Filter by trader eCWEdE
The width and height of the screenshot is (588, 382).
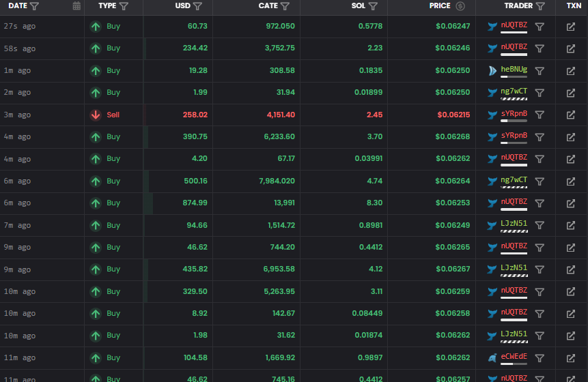click(540, 358)
